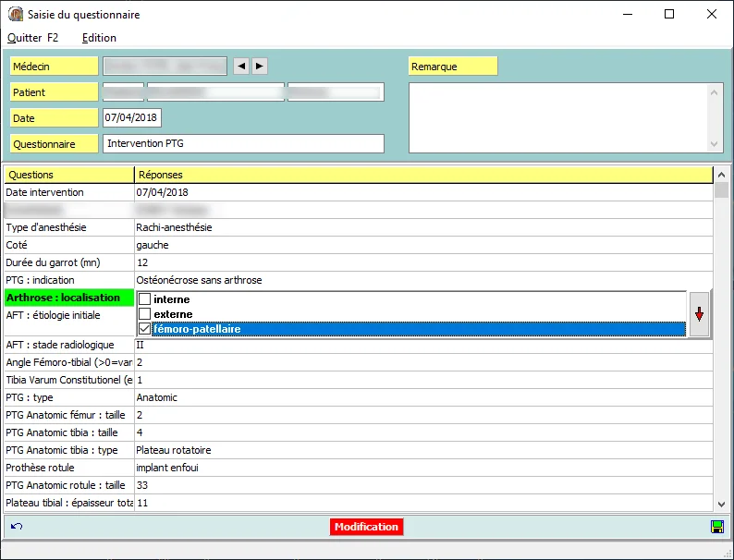Click the yellow 'Remarque' label
The image size is (734, 560).
click(x=453, y=66)
